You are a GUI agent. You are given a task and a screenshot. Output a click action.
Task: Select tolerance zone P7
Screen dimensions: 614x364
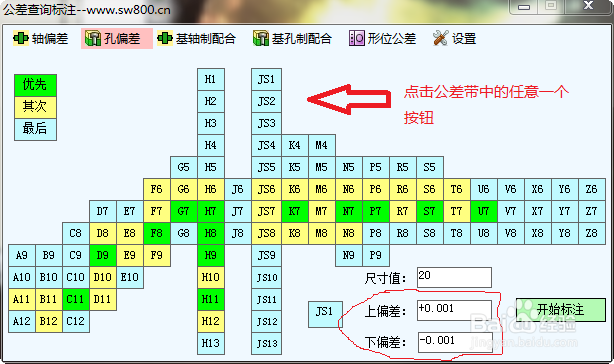[376, 211]
